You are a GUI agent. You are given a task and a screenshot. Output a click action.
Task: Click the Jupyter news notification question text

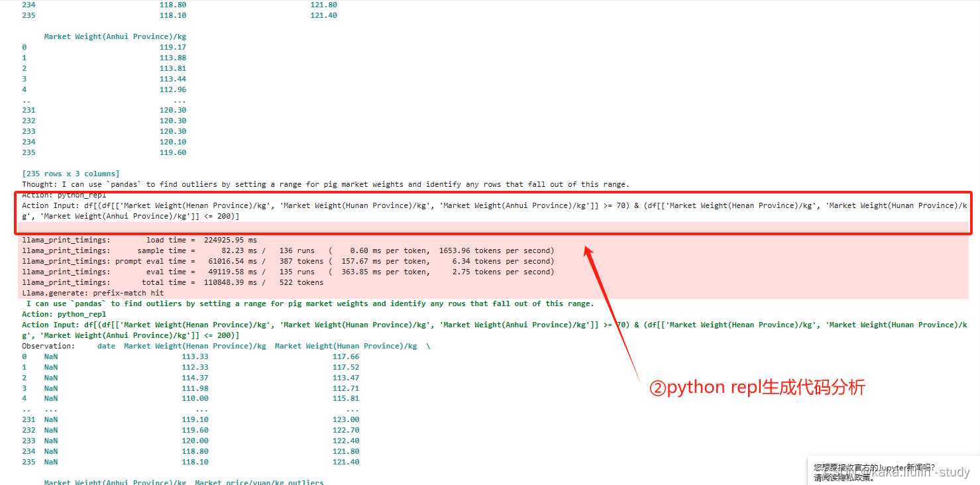875,467
